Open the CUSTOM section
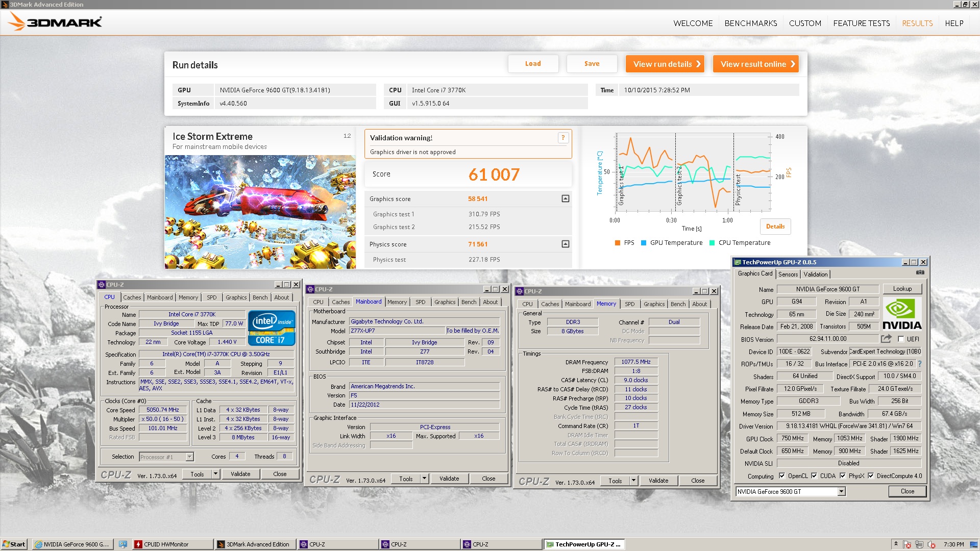The height and width of the screenshot is (551, 980). click(x=805, y=23)
